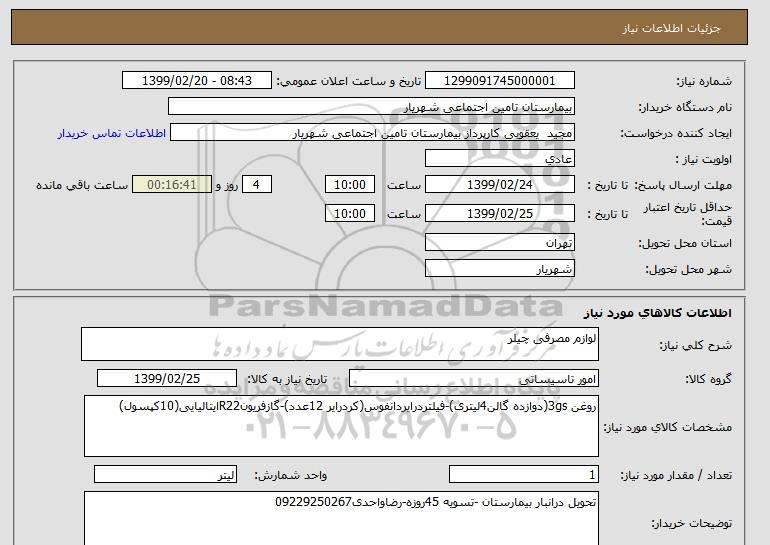Image resolution: width=770 pixels, height=545 pixels.
Task: Click the announcement date field 1399/02/20 - 08:43
Action: [x=196, y=81]
